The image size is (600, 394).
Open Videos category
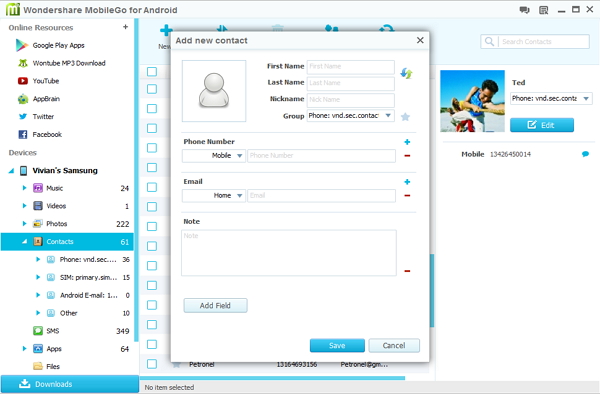click(x=56, y=206)
